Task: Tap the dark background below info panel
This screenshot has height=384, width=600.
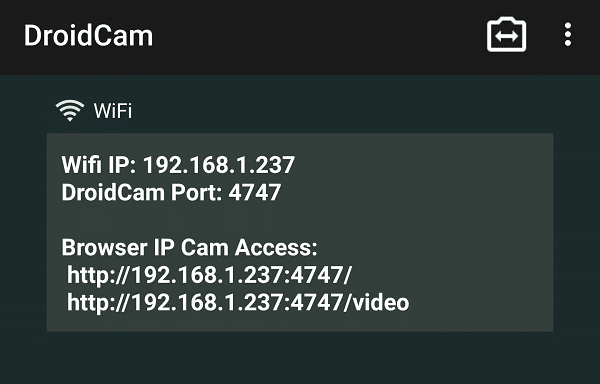Action: (x=300, y=358)
